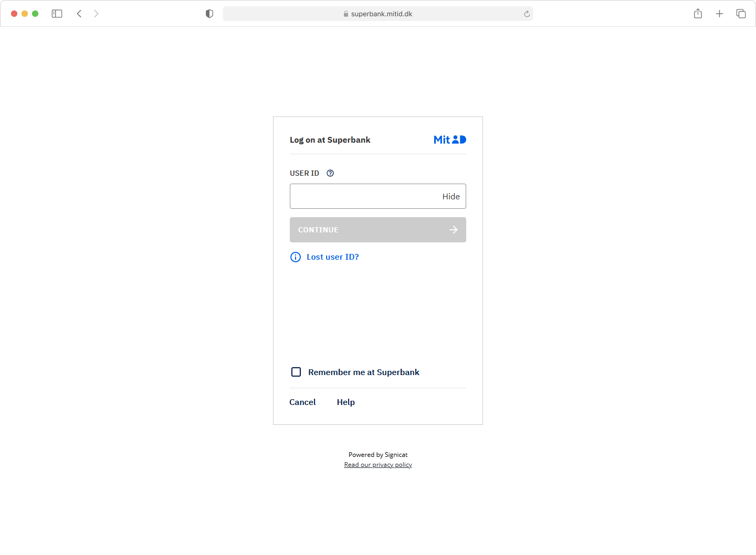Click the lock icon in address bar
This screenshot has height=555, width=756.
(346, 14)
